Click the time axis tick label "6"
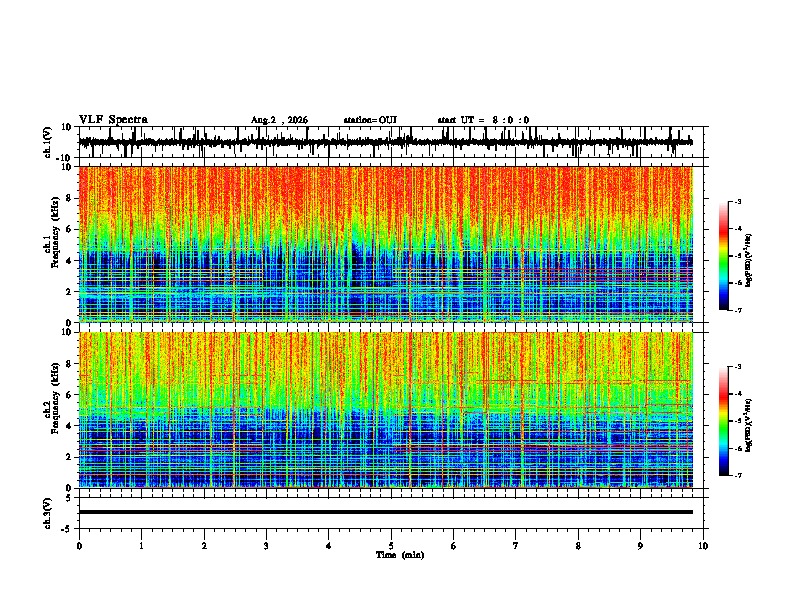Image resolution: width=792 pixels, height=612 pixels. (454, 546)
